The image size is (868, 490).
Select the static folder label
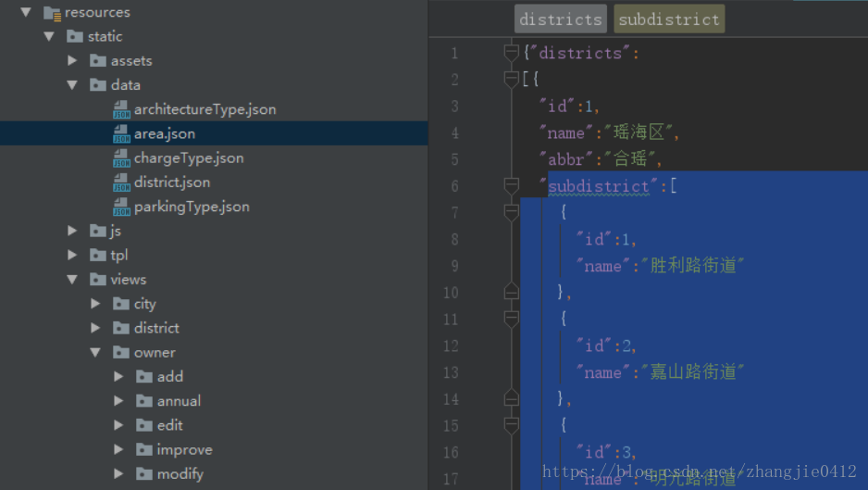pos(105,36)
